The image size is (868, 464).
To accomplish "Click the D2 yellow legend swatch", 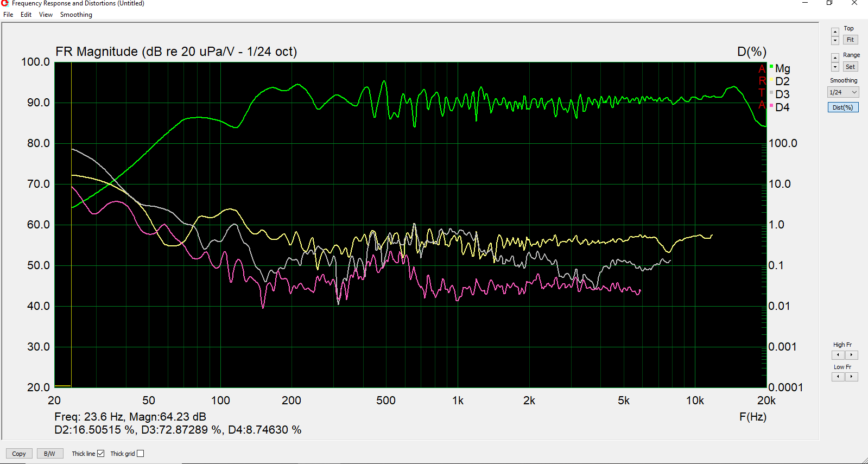I will 771,80.
